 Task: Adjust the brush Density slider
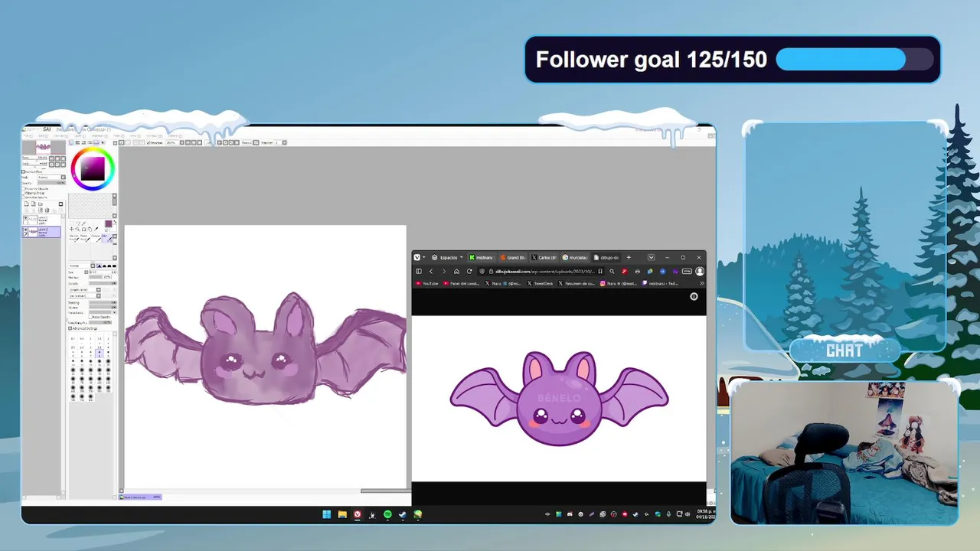[103, 283]
